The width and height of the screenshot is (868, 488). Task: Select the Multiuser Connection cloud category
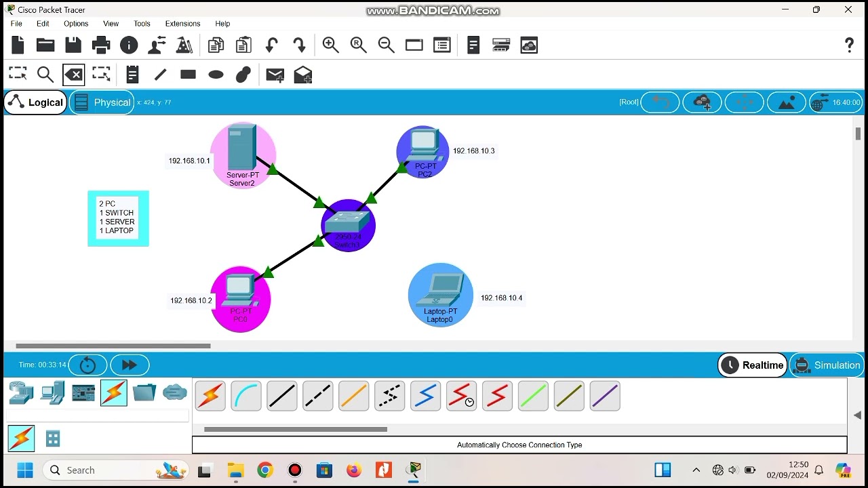click(175, 392)
